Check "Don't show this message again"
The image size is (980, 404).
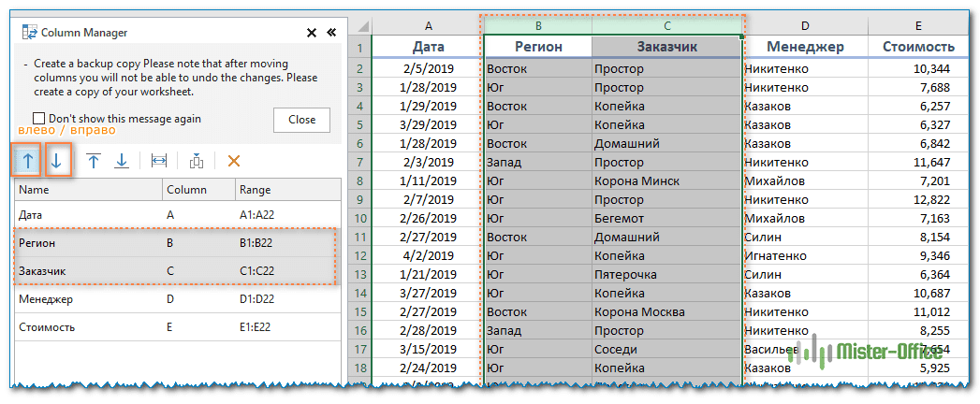pos(39,119)
